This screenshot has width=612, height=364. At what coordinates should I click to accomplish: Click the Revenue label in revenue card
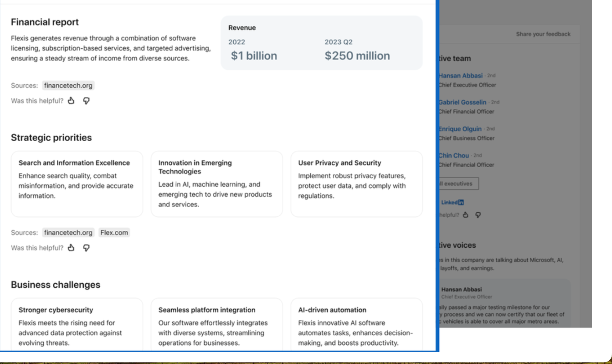(242, 28)
